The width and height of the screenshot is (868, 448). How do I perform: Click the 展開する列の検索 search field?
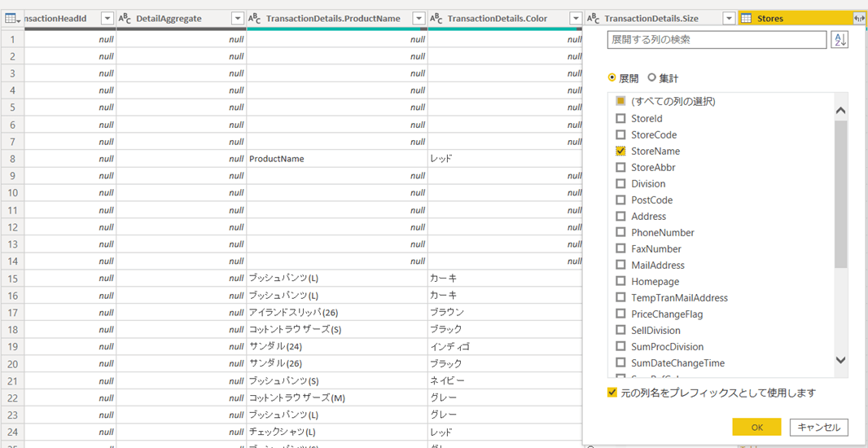tap(717, 40)
